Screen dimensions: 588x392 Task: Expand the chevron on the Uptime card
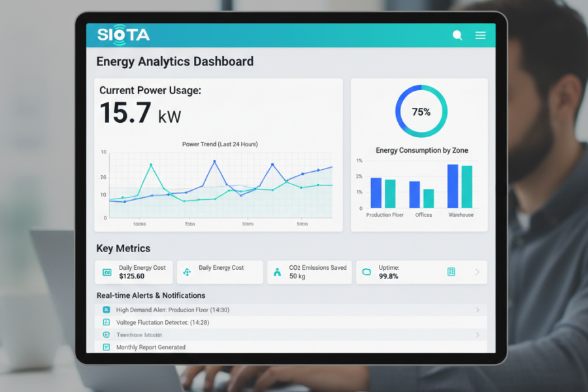pyautogui.click(x=478, y=272)
